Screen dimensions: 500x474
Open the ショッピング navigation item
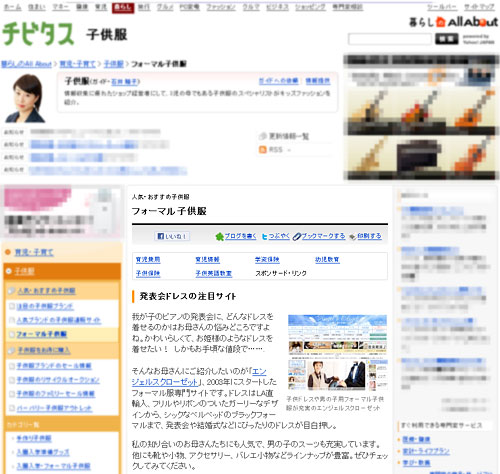click(310, 7)
